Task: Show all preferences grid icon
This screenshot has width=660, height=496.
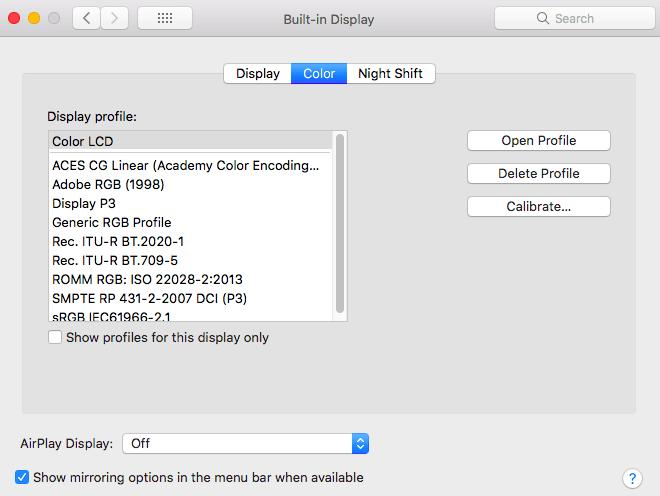Action: tap(164, 18)
